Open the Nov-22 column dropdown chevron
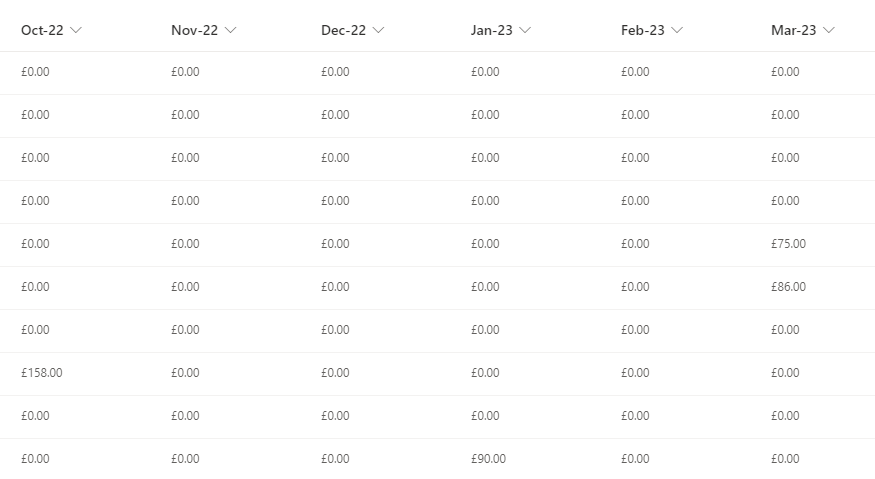The height and width of the screenshot is (479, 875). point(230,30)
